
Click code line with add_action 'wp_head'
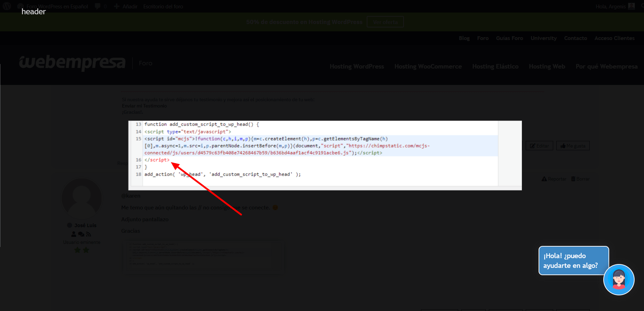[x=223, y=174]
